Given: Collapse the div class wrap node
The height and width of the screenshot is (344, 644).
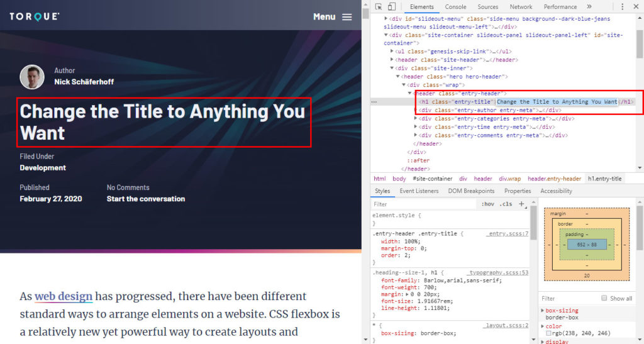Looking at the screenshot, I should 404,85.
